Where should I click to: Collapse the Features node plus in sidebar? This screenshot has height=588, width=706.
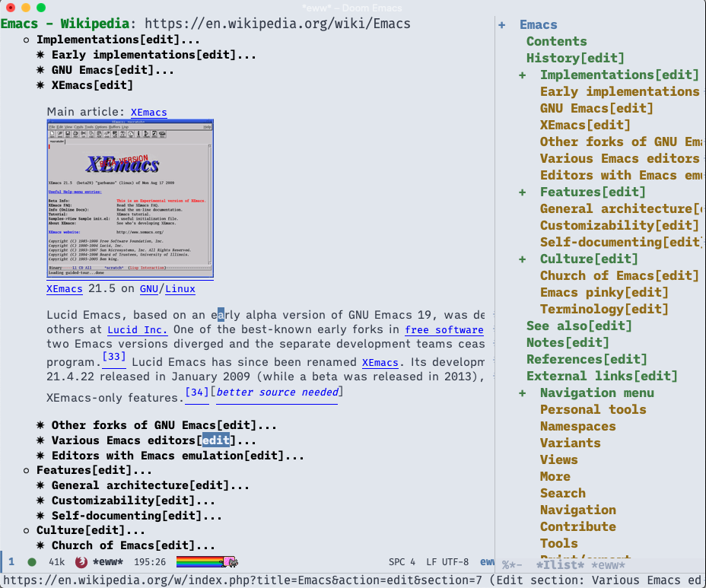[x=523, y=192]
